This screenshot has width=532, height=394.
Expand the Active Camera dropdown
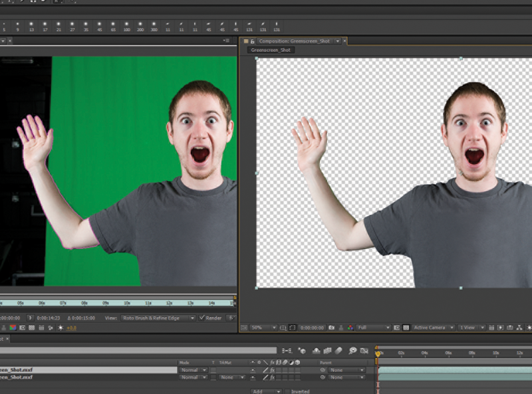(x=432, y=328)
